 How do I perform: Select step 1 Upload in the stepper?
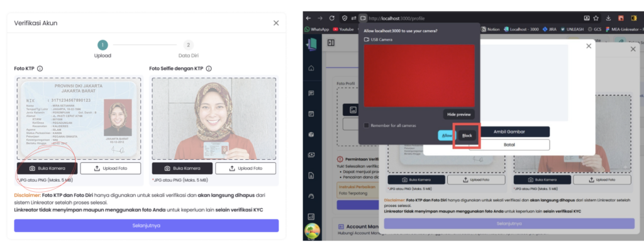click(x=103, y=45)
